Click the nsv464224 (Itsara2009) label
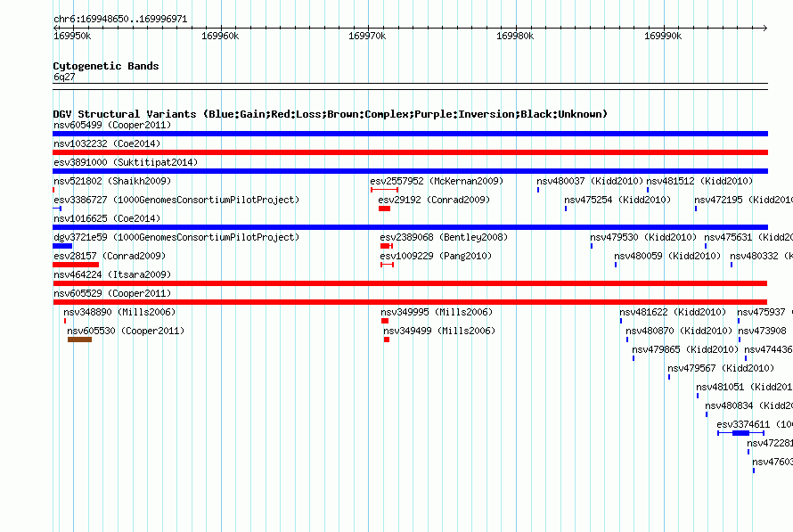793x532 pixels. coord(112,274)
